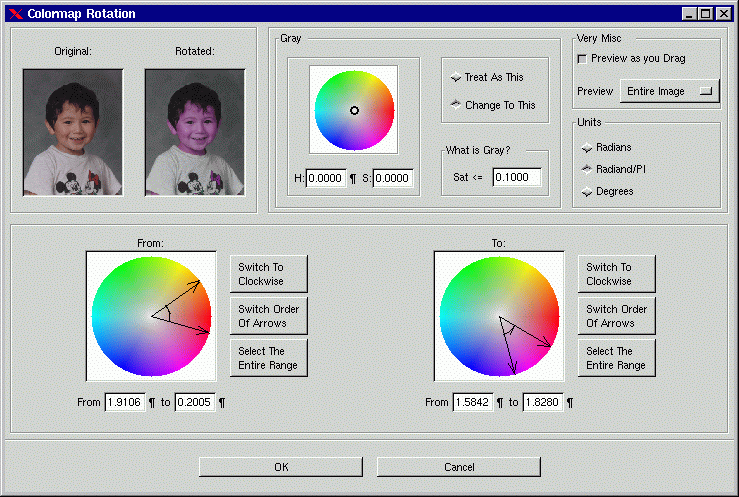739x497 pixels.
Task: Select the Radiand/PI units option
Action: click(587, 170)
